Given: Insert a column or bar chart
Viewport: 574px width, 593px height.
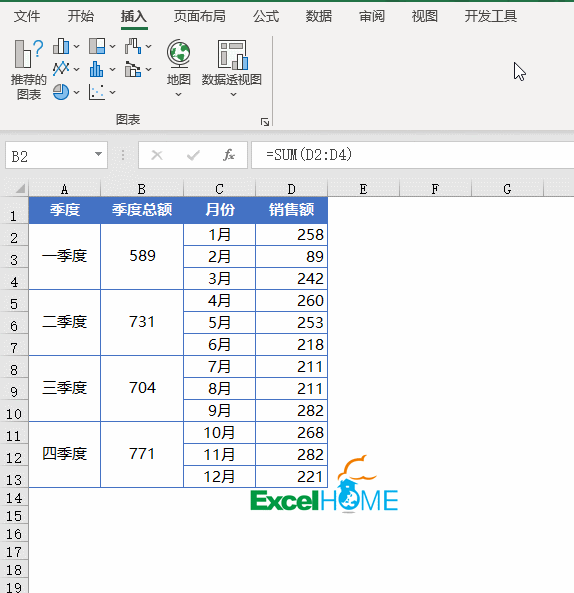Looking at the screenshot, I should pos(66,46).
